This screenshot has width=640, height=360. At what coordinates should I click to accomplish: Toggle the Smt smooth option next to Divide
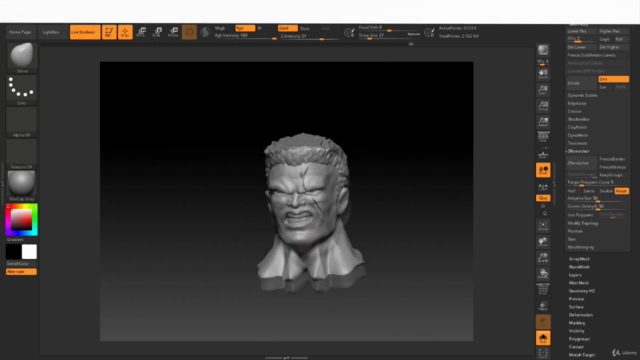click(613, 79)
